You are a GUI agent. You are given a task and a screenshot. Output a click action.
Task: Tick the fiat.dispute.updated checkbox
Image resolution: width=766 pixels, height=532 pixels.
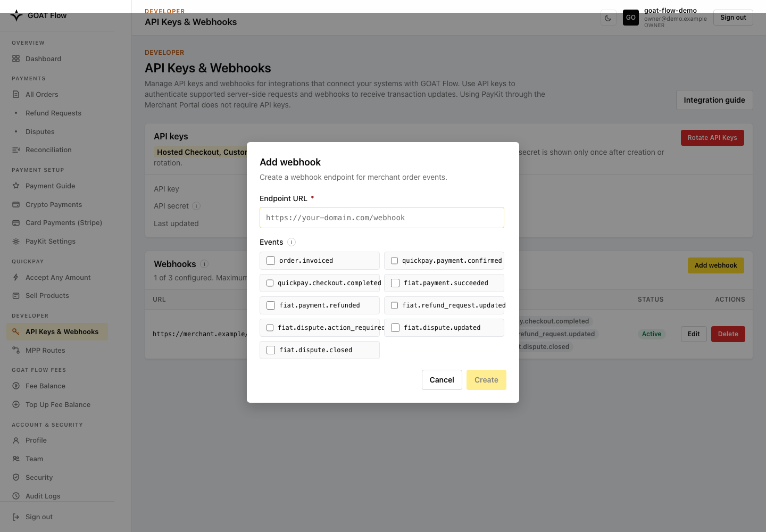tap(395, 328)
